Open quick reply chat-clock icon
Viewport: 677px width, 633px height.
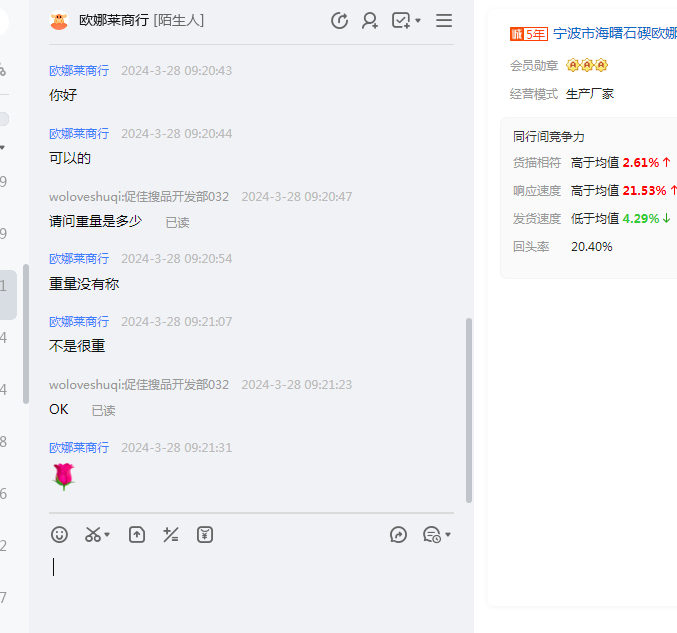click(432, 535)
